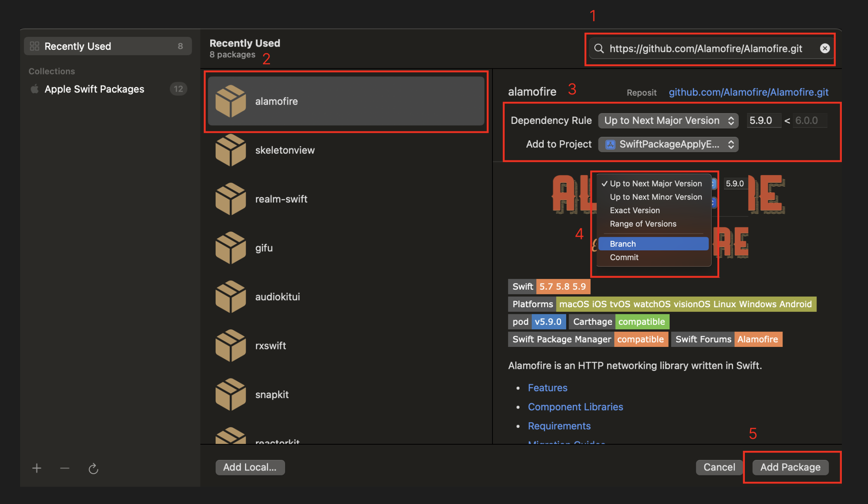The image size is (868, 504).
Task: Choose Commit option in rule menu
Action: 624,257
